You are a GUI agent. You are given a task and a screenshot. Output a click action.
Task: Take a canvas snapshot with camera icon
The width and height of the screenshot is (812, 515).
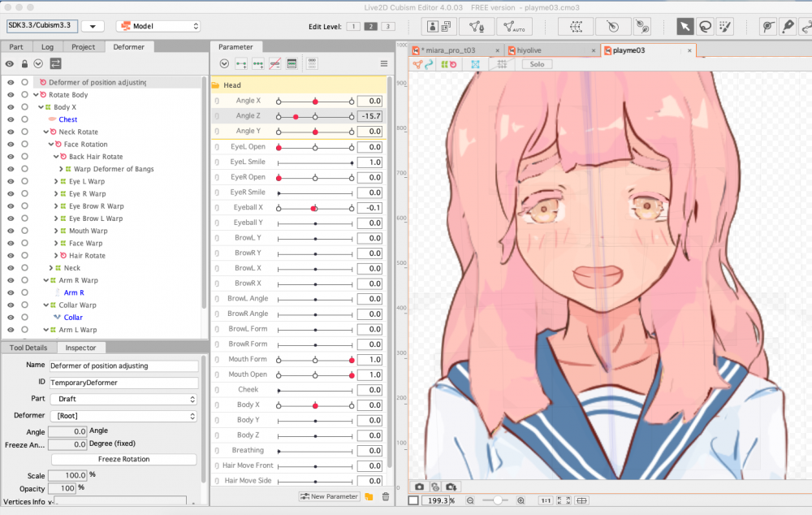[x=419, y=487]
